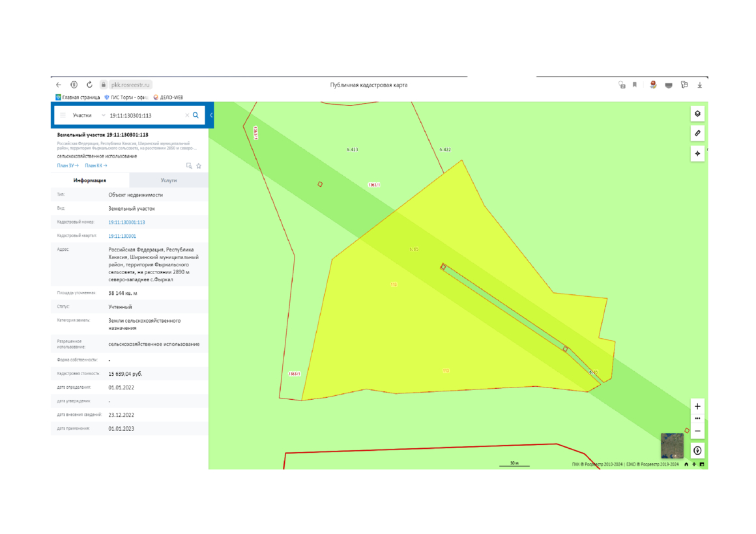
Task: Click the search input with 19:11:130301:113
Action: pyautogui.click(x=145, y=115)
